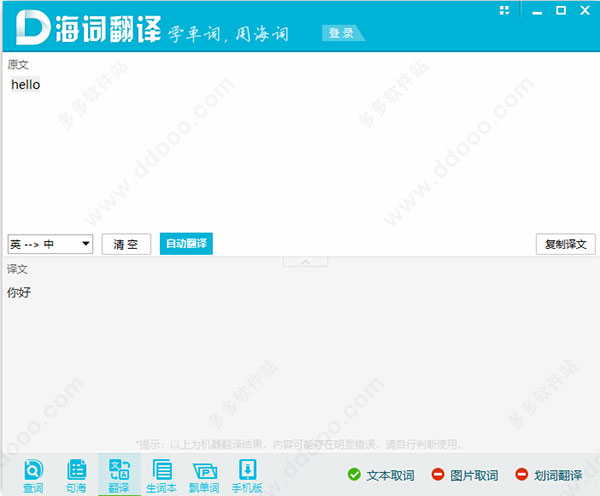Click the 译文 label
The width and height of the screenshot is (600, 496).
tap(17, 269)
